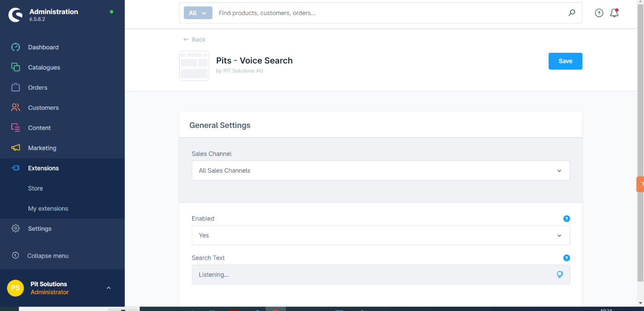Collapse the sidebar menu
The image size is (644, 311).
click(x=48, y=256)
